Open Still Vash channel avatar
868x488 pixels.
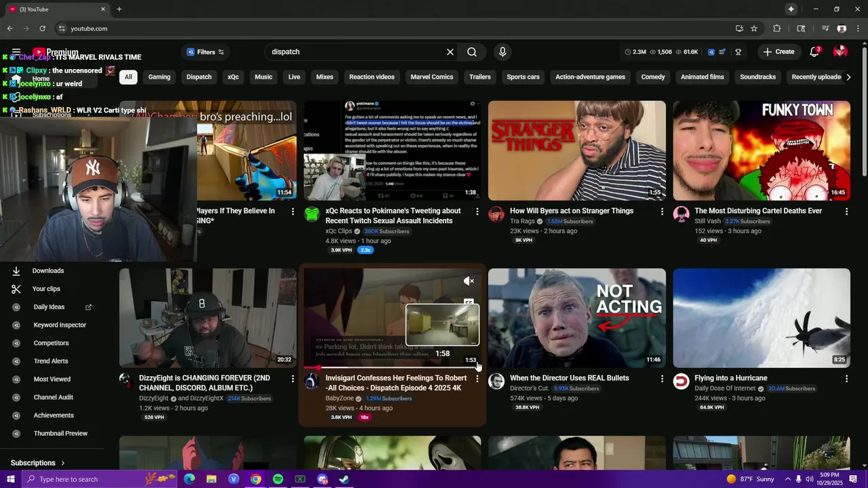coord(681,214)
